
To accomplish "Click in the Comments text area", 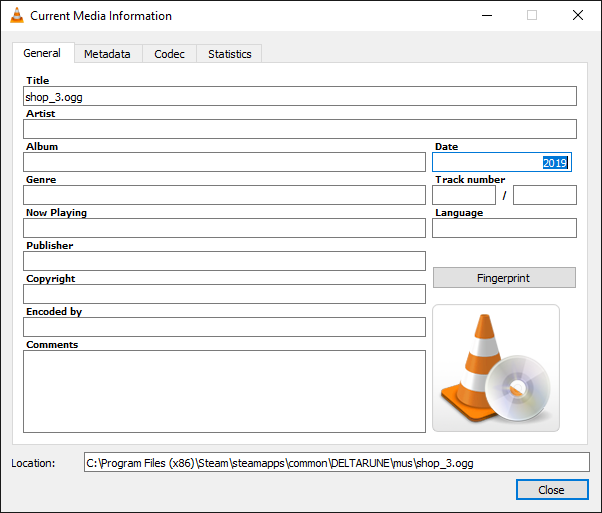I will point(224,391).
